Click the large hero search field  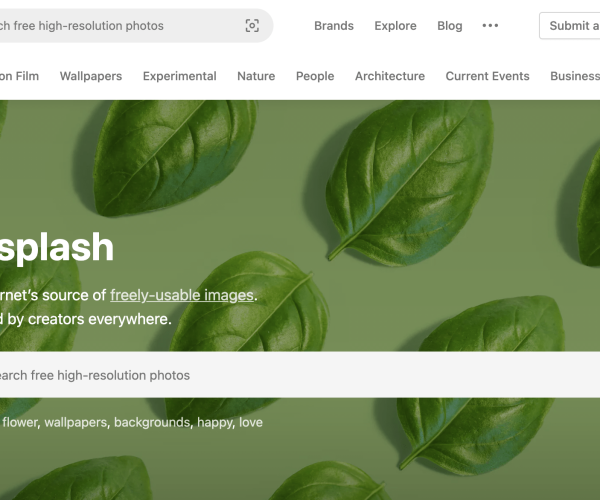coord(300,375)
